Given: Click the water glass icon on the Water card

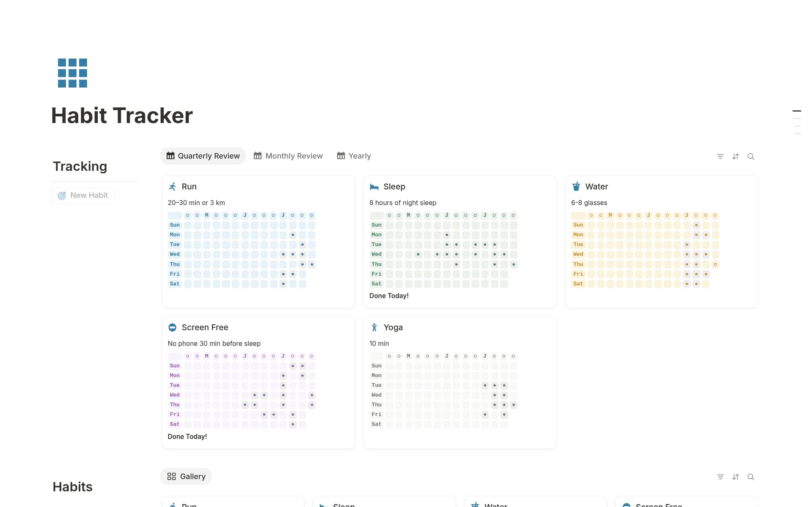Looking at the screenshot, I should pos(576,186).
